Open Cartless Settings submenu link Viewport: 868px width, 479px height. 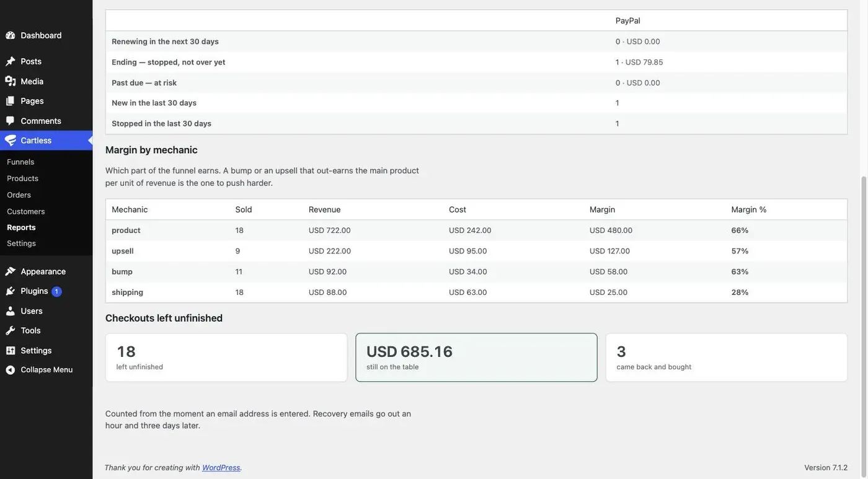tap(21, 244)
